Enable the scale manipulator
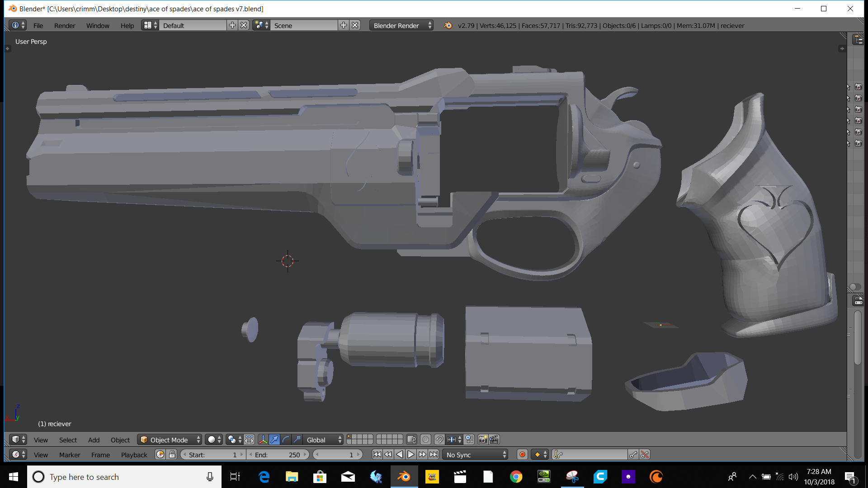868x488 pixels. [x=297, y=440]
